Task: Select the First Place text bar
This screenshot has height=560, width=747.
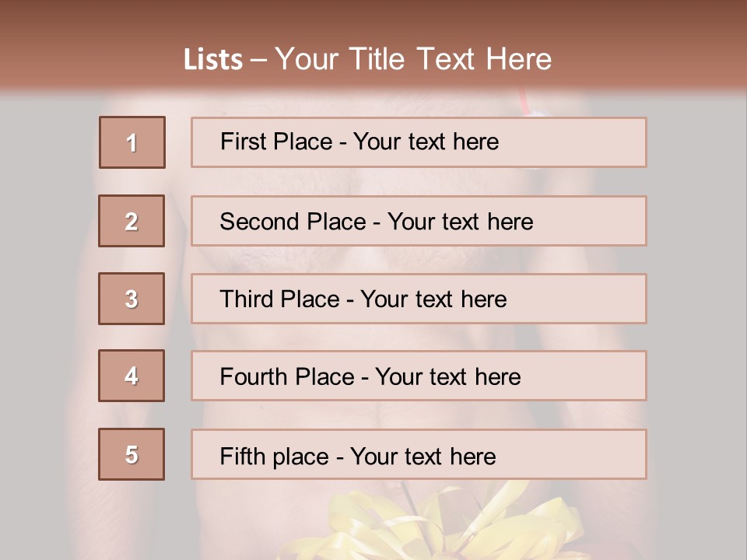Action: click(x=419, y=142)
